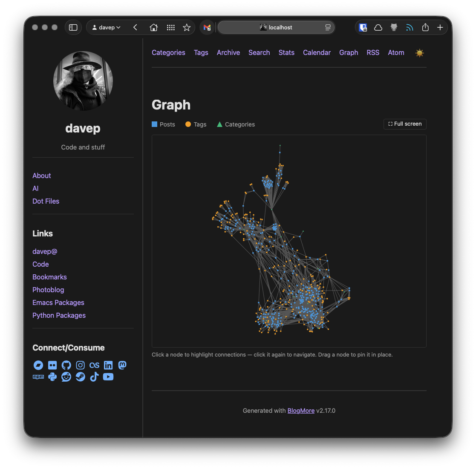Open the browser Share icon in the toolbar
This screenshot has width=476, height=469.
(425, 27)
